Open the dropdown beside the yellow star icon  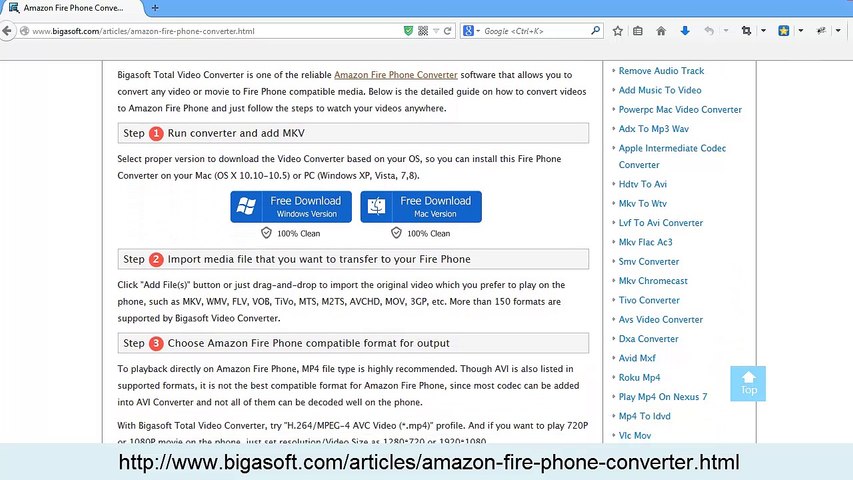click(801, 30)
